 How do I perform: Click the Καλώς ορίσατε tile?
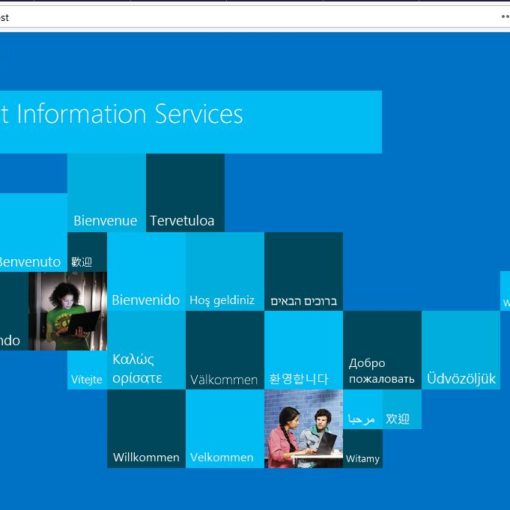click(x=146, y=350)
